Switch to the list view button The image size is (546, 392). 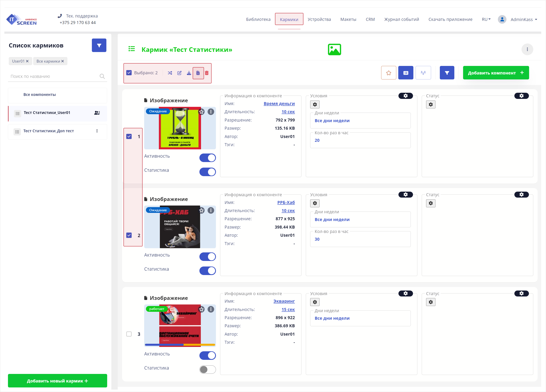[x=405, y=73]
